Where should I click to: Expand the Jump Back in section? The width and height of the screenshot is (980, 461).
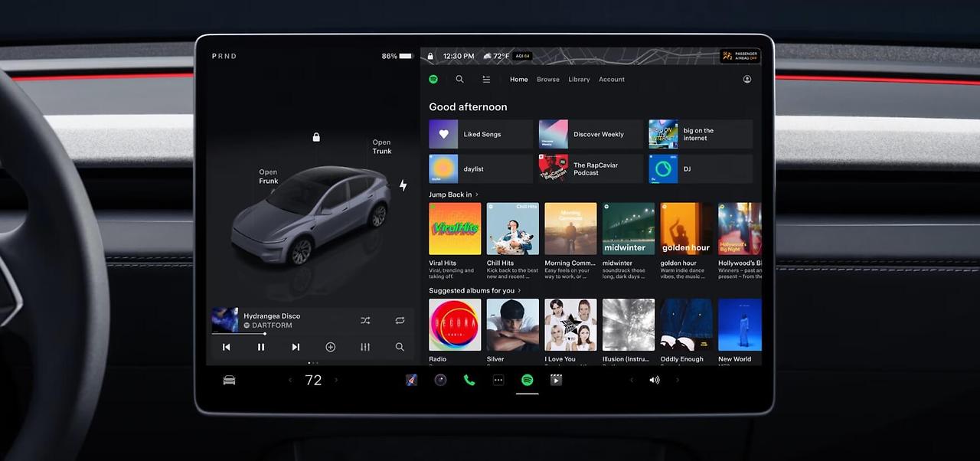453,195
